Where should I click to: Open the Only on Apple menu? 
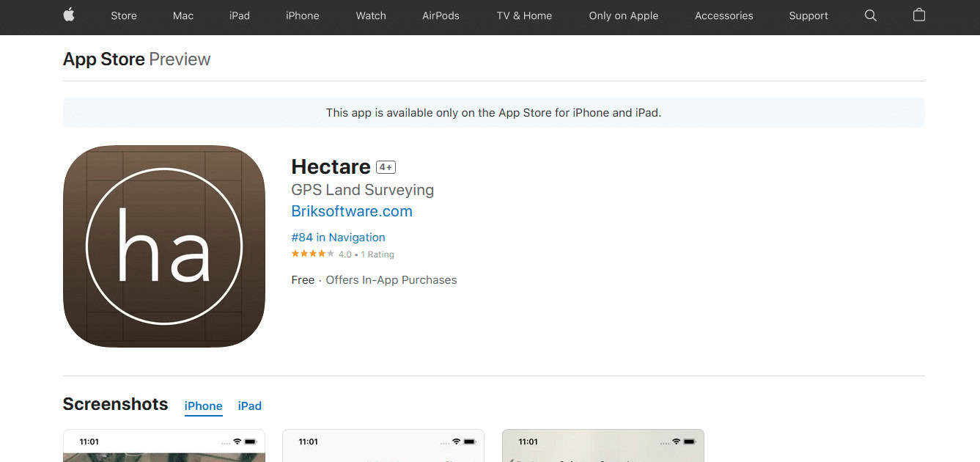[624, 15]
